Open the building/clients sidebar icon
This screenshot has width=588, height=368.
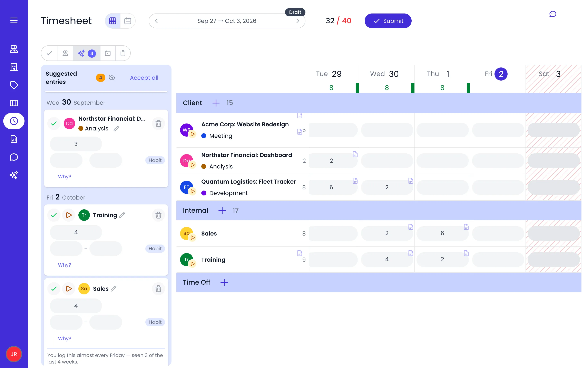click(14, 67)
